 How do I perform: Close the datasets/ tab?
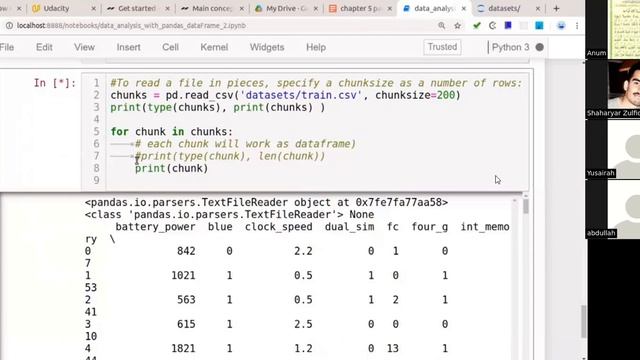tap(538, 8)
